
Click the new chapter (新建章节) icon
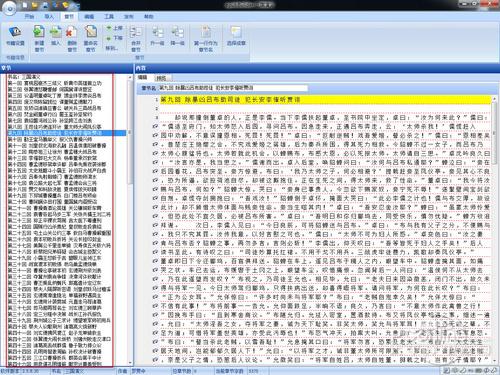pos(39,38)
